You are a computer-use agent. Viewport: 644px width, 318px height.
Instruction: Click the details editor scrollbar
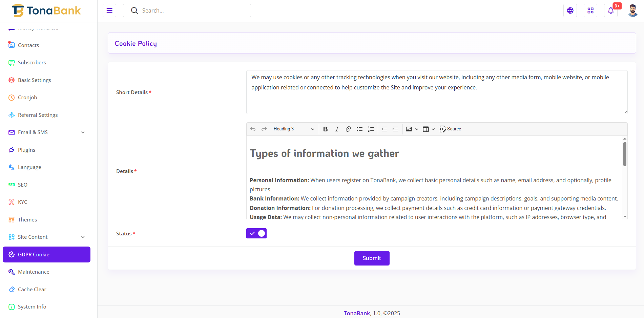point(625,154)
